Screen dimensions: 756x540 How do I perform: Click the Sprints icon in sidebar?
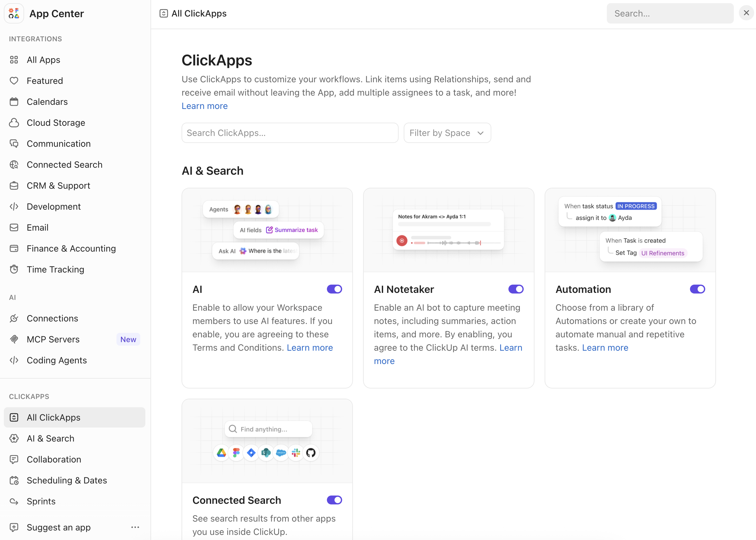tap(14, 501)
